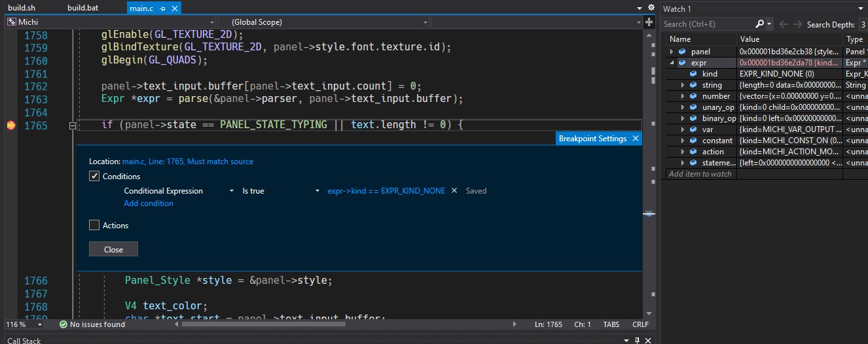Screen dimensions: 868x344
Task: Expand the string member in Watch
Action: [x=683, y=85]
